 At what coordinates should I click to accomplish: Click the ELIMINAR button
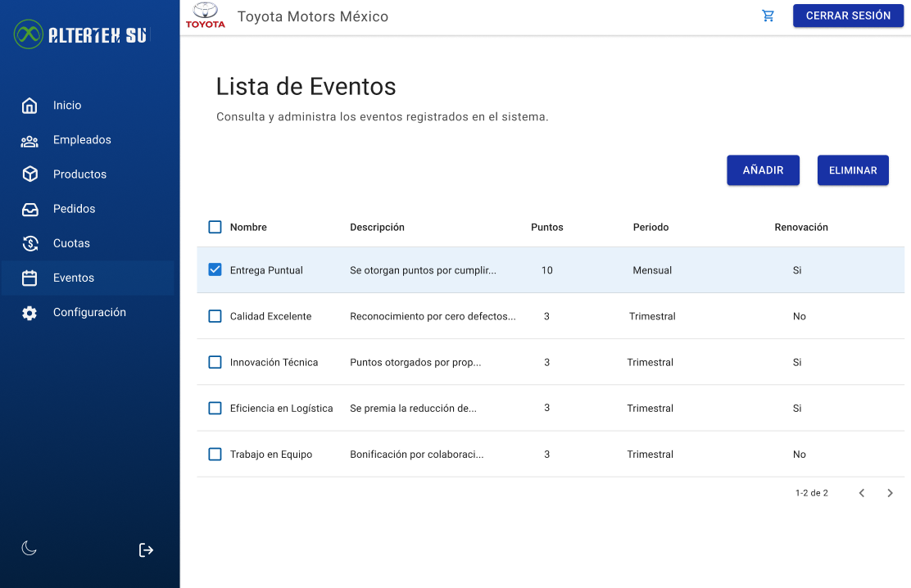853,170
